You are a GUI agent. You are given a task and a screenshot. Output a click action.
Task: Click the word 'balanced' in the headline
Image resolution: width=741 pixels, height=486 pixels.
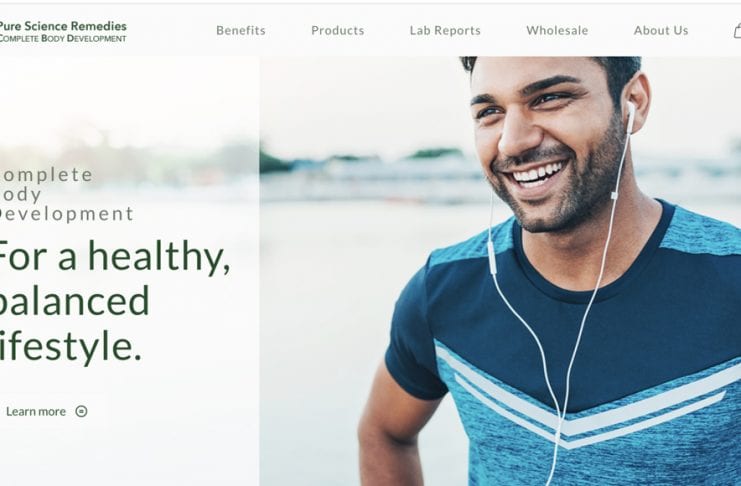(74, 301)
